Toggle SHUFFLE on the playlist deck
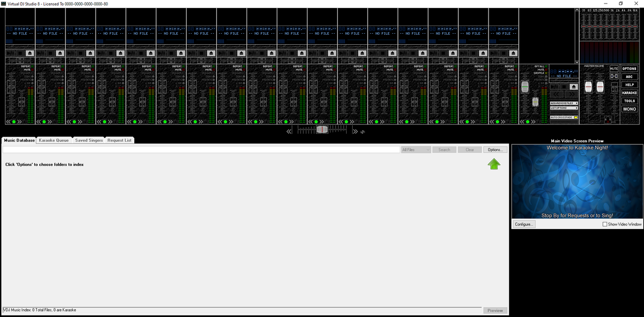 [x=541, y=73]
